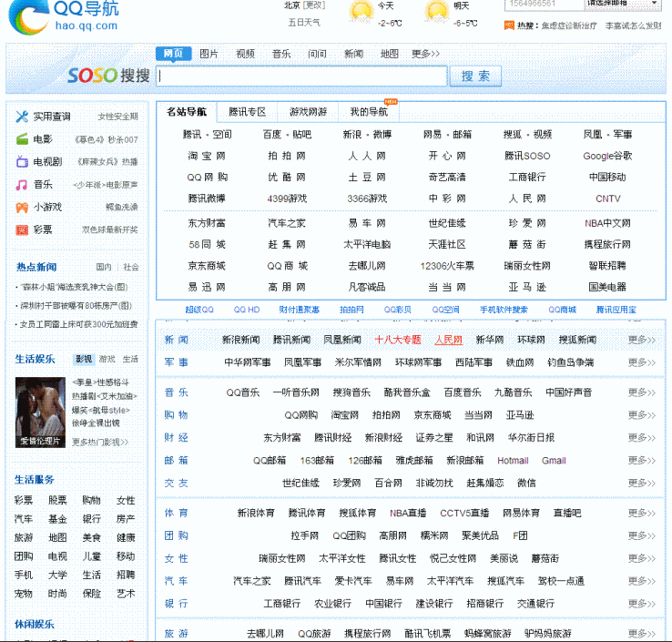672x642 pixels.
Task: Open 人民网 underlined red link
Action: click(449, 340)
